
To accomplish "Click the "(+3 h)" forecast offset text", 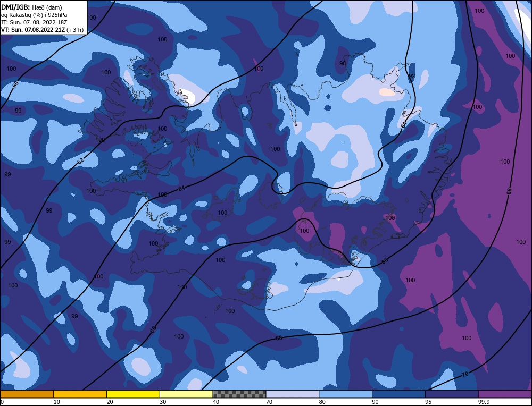I will (75, 30).
